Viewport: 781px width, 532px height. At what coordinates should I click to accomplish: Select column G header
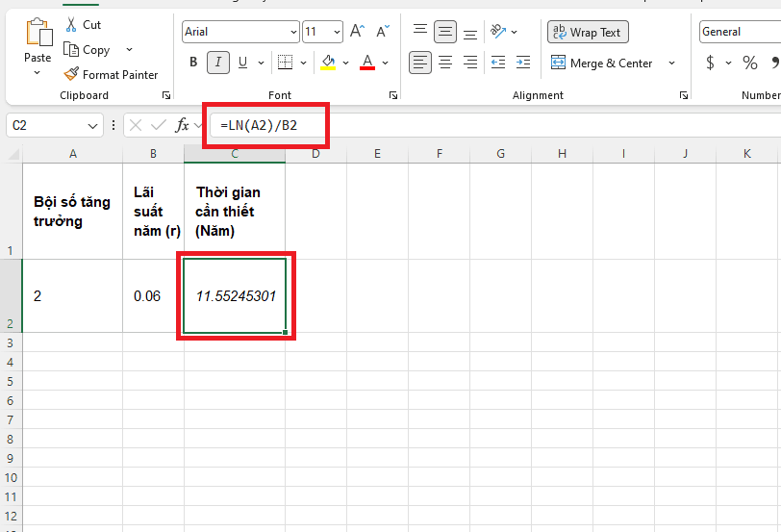(x=500, y=154)
